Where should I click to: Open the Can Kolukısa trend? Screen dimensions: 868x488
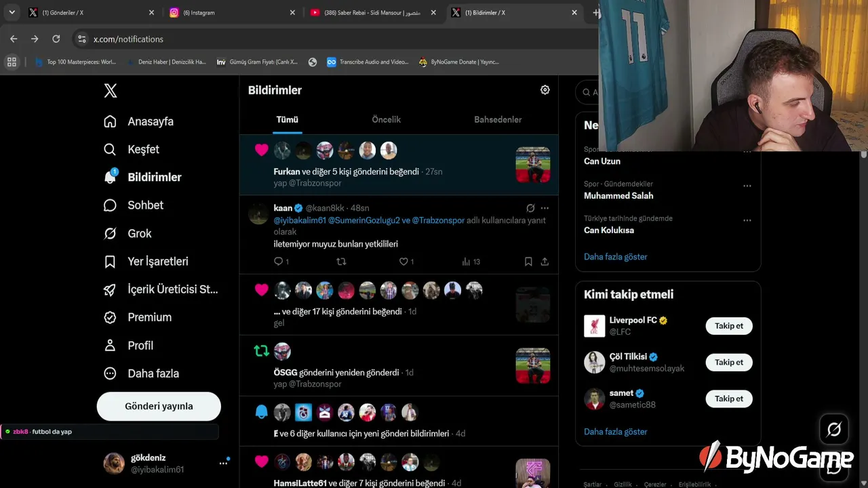click(x=609, y=230)
